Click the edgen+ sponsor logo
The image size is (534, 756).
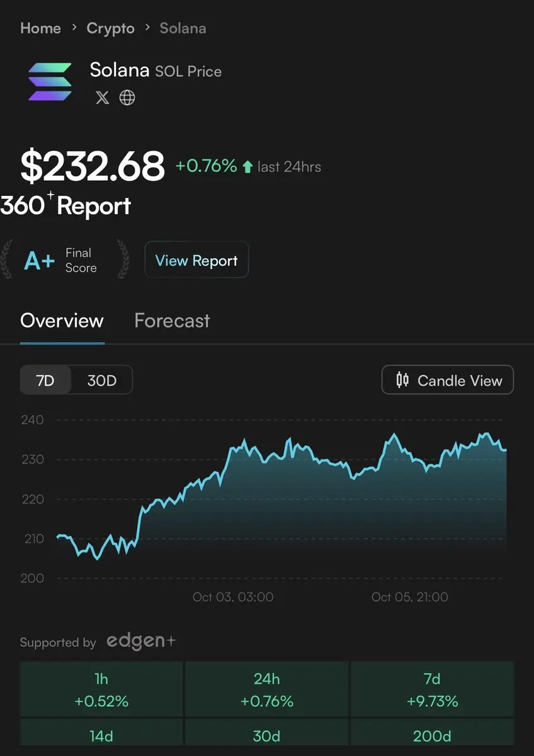tap(141, 641)
